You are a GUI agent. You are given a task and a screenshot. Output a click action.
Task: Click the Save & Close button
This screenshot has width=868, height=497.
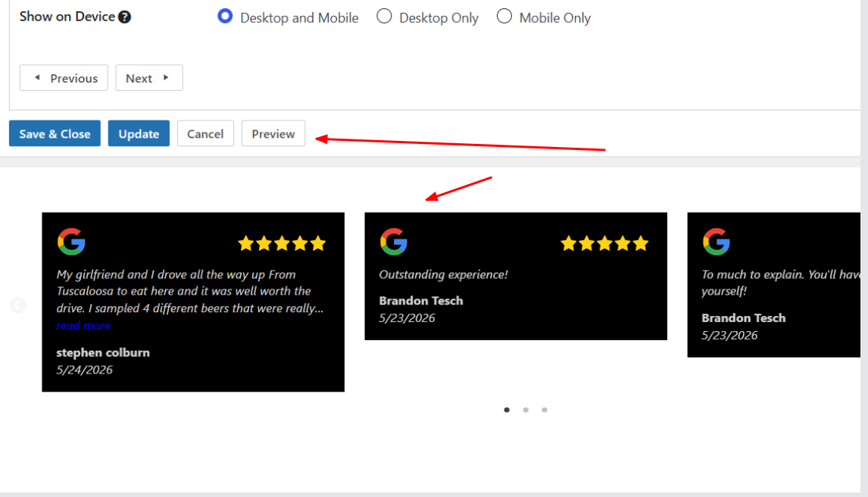click(55, 133)
